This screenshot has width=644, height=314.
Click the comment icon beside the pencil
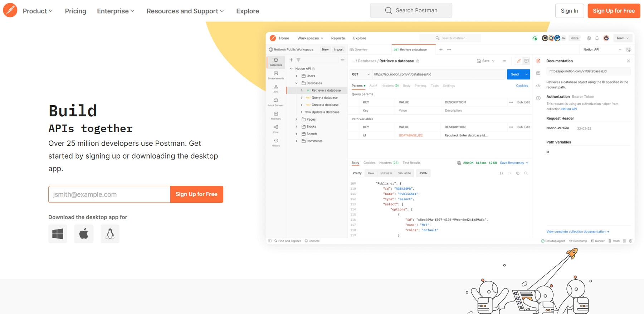(x=526, y=61)
